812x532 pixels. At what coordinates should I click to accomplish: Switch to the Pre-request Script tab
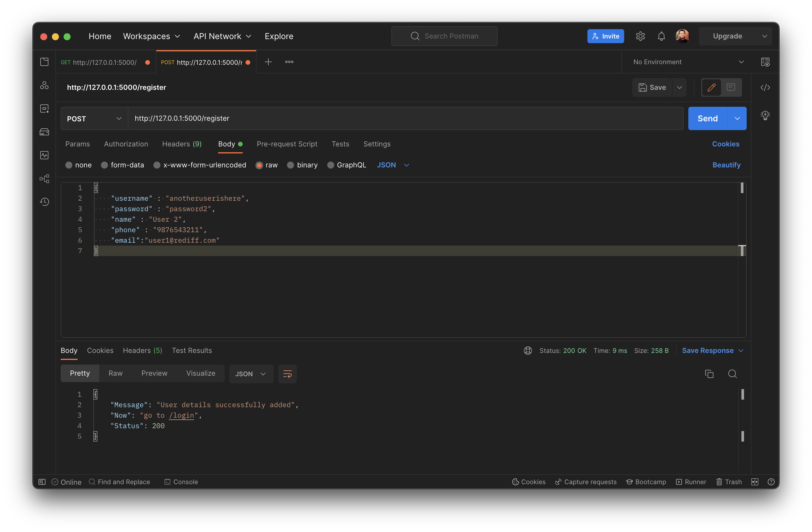click(287, 144)
